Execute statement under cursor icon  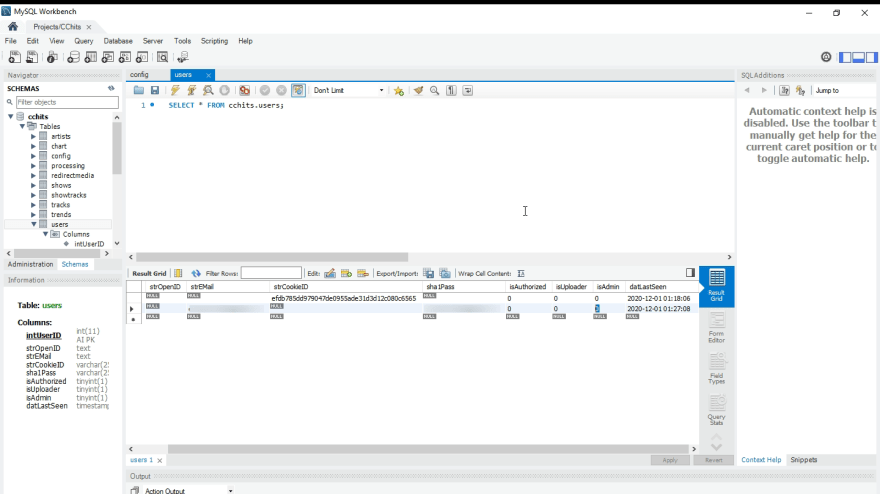pyautogui.click(x=191, y=90)
